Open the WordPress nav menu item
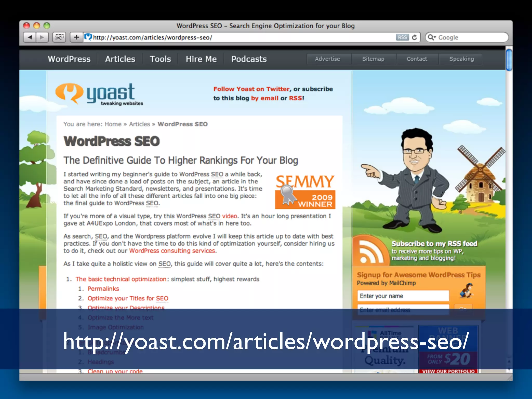The image size is (532, 399). click(x=69, y=59)
